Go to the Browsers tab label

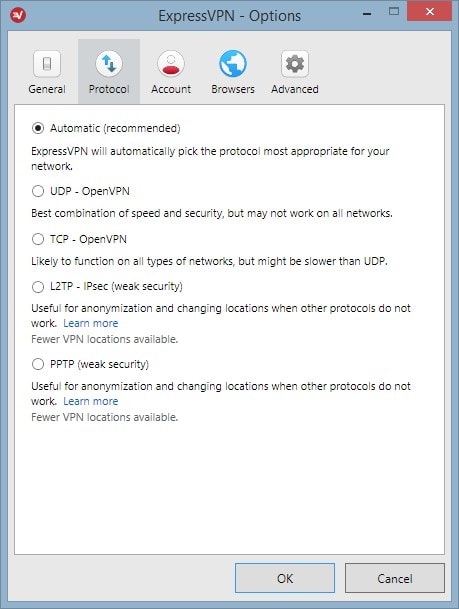pos(233,89)
